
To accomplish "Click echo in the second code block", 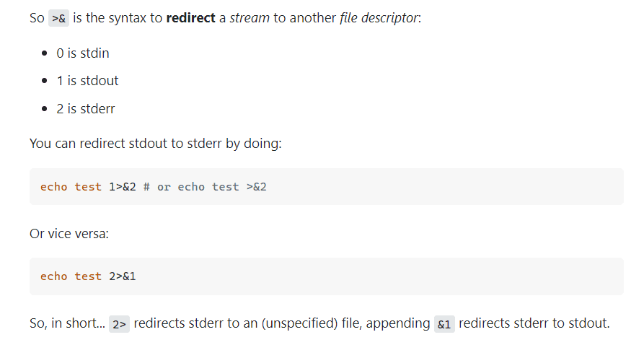I will point(54,276).
